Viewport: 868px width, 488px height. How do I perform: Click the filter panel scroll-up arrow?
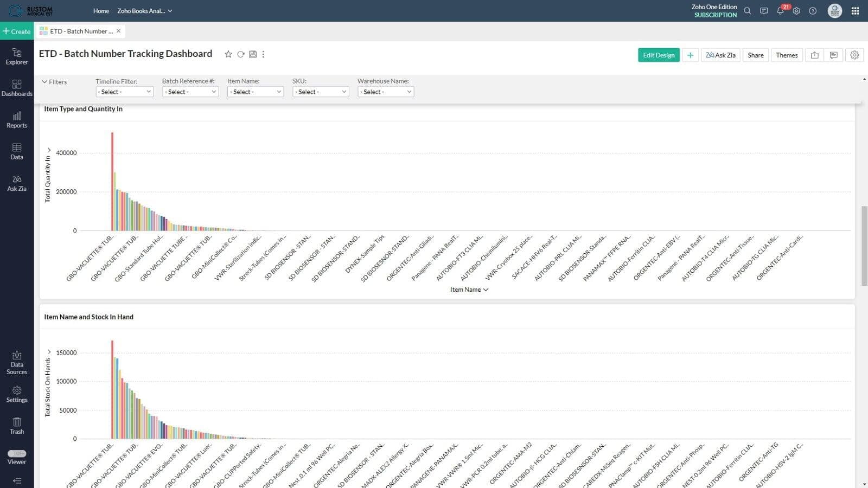(864, 80)
